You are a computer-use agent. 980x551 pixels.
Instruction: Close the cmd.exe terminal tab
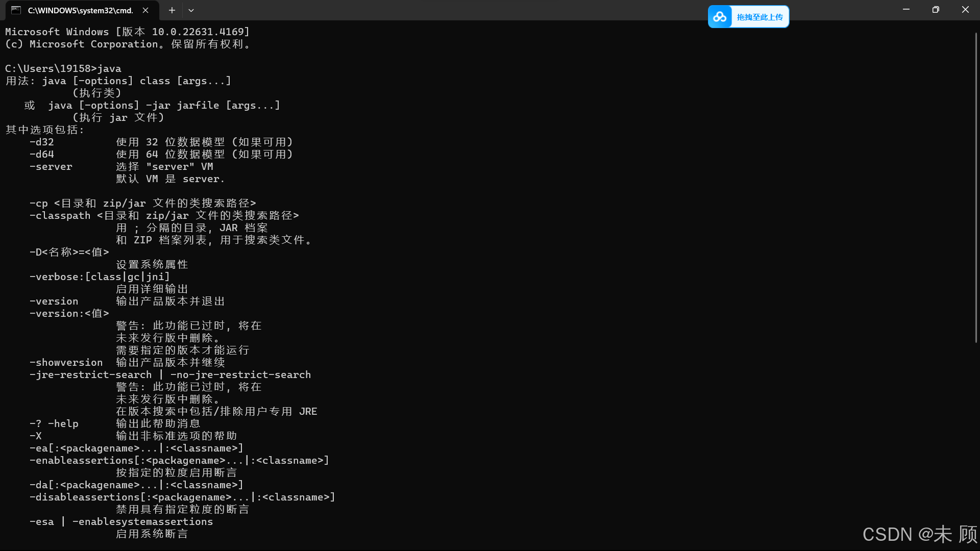tap(144, 10)
